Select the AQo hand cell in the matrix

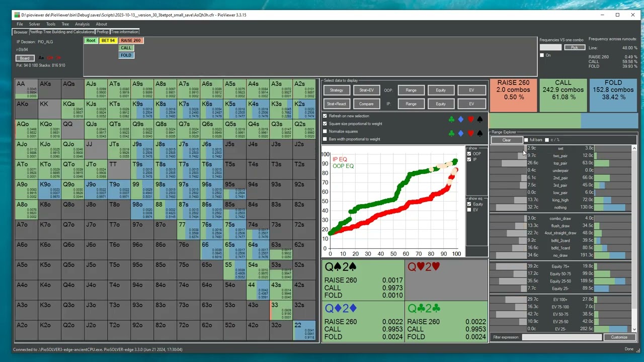pos(26,129)
